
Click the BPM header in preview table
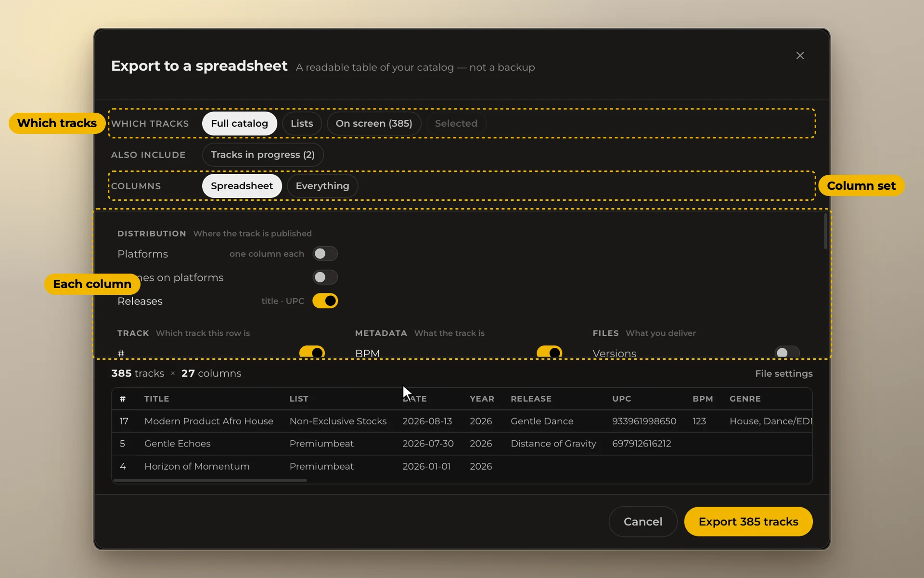(x=703, y=399)
